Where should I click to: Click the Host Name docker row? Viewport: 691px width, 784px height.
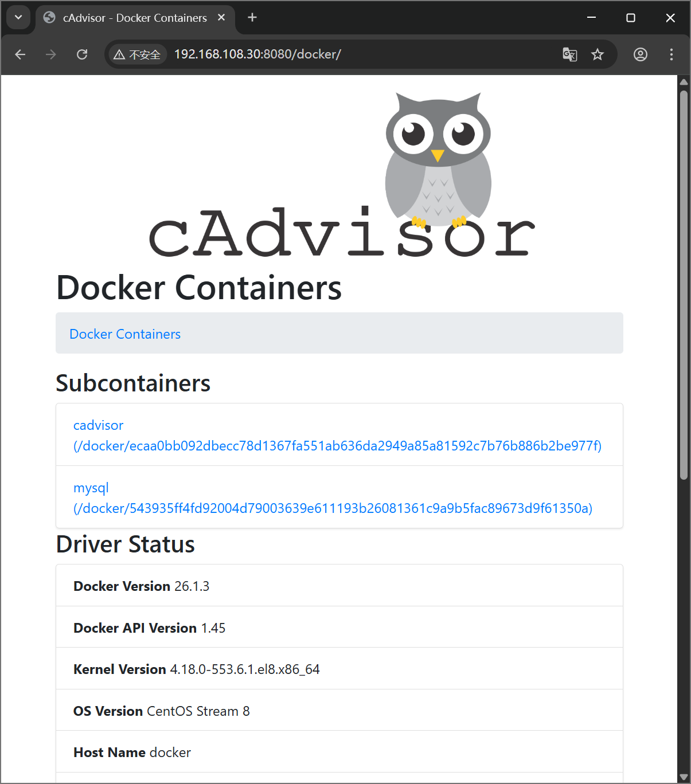[x=339, y=752]
